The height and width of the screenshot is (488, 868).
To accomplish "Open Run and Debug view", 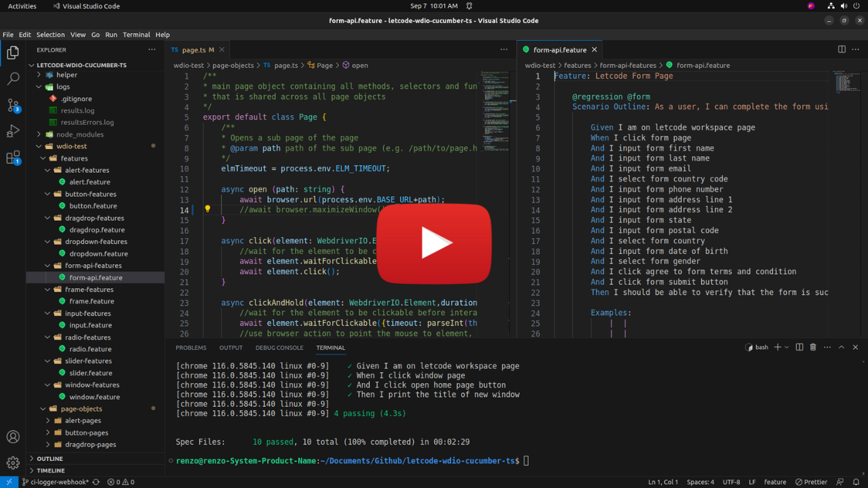I will pos(13,131).
